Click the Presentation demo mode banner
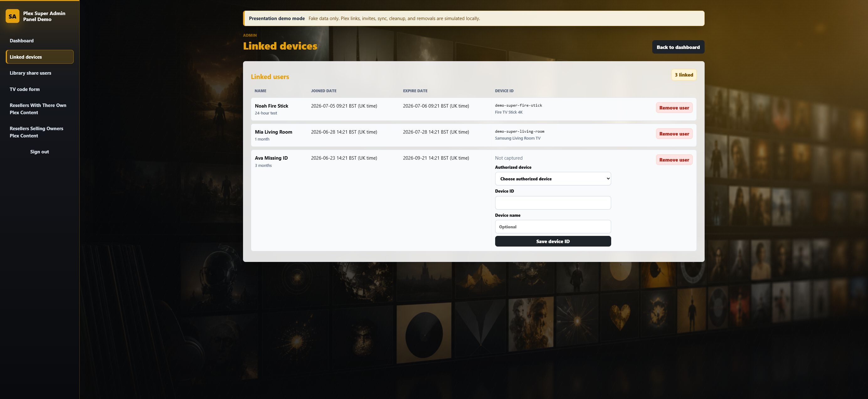Viewport: 868px width, 399px height. tap(474, 18)
